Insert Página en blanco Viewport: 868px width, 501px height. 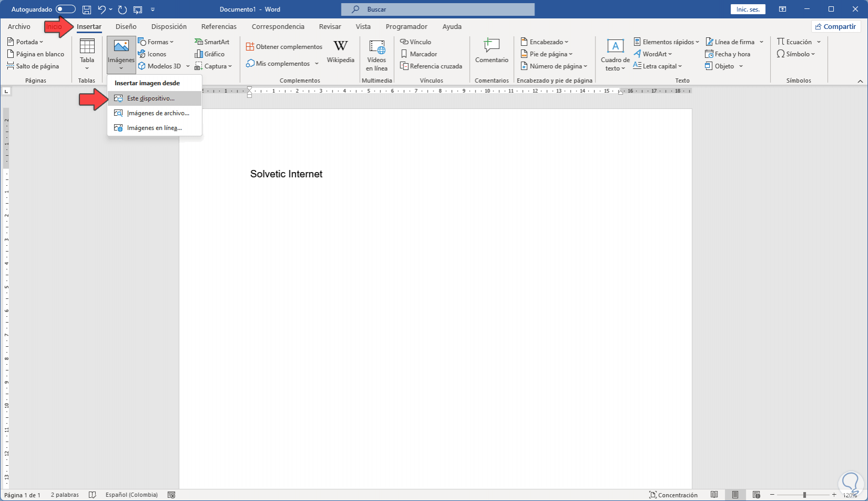coord(36,54)
